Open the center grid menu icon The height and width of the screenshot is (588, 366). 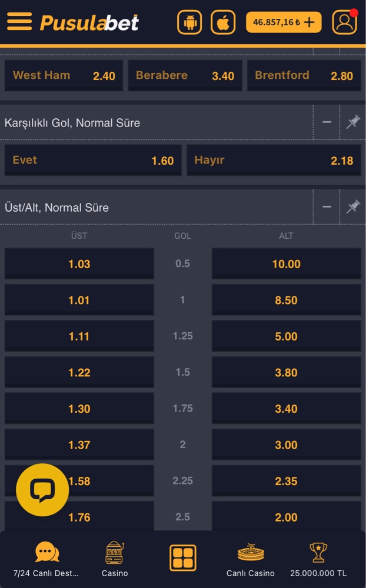[x=183, y=557]
